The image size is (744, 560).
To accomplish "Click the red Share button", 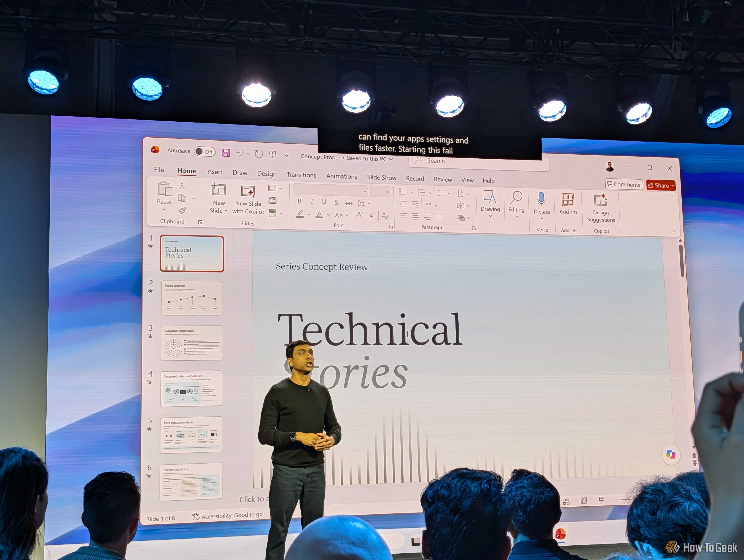I will pyautogui.click(x=661, y=185).
